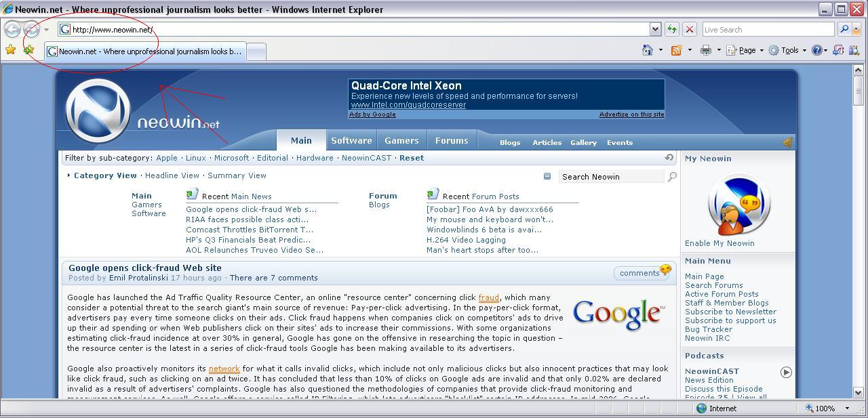Filter news by Apple sub-category

point(167,158)
